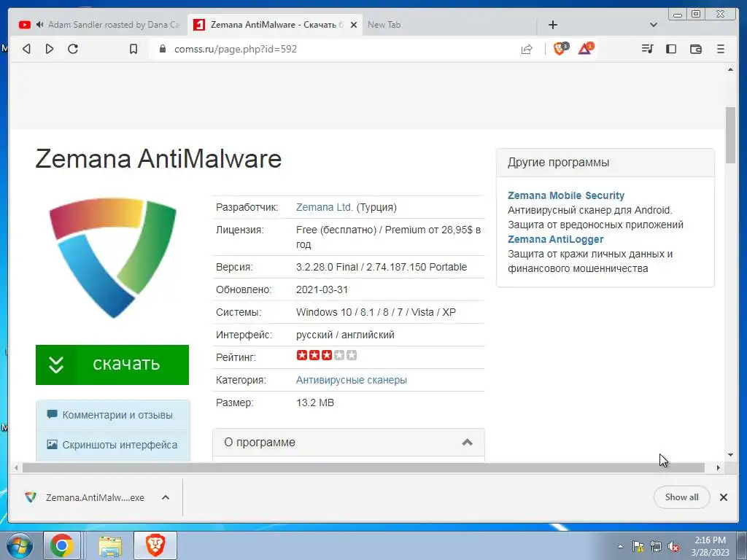Click the horizontal scroll right arrow
The width and height of the screenshot is (747, 560).
[719, 467]
